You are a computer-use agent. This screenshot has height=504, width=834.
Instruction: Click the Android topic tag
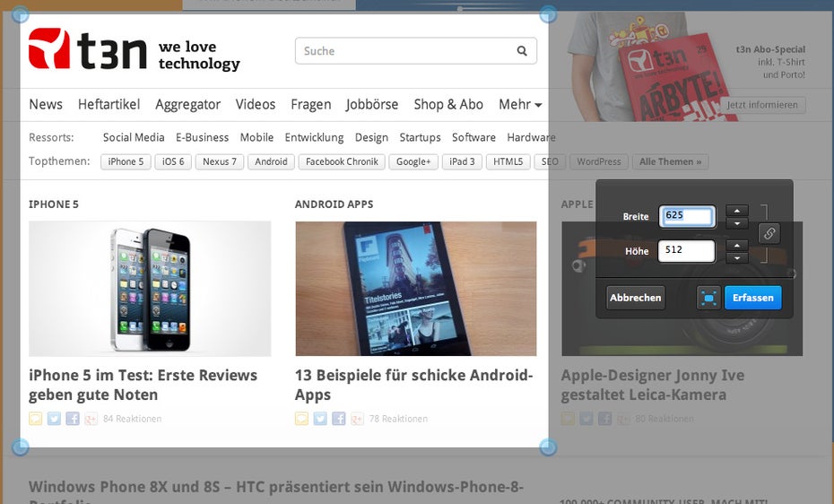[271, 161]
